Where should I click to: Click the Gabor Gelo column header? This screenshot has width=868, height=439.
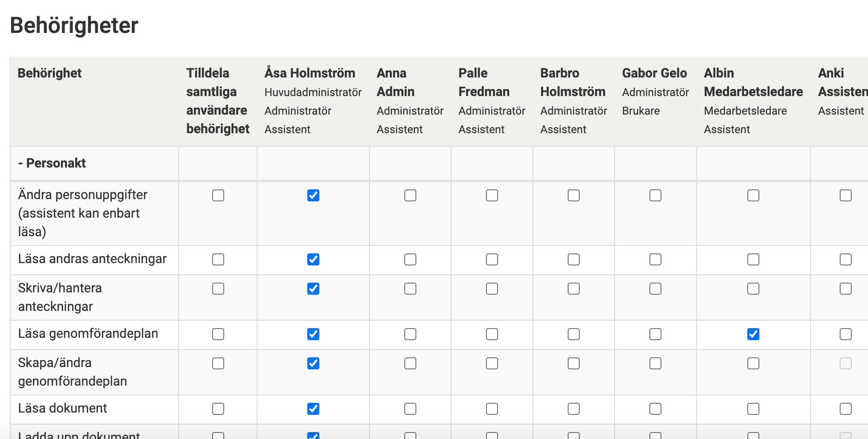click(x=654, y=73)
